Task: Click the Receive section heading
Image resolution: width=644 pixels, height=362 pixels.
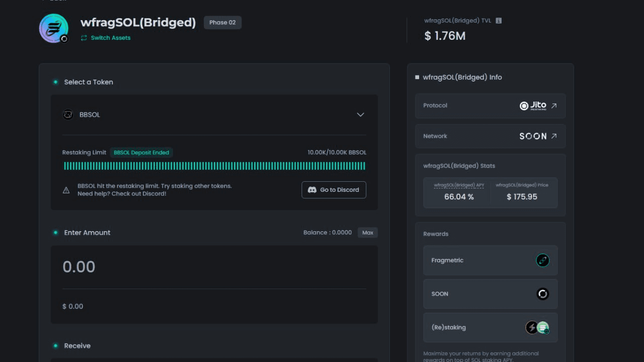Action: (77, 346)
